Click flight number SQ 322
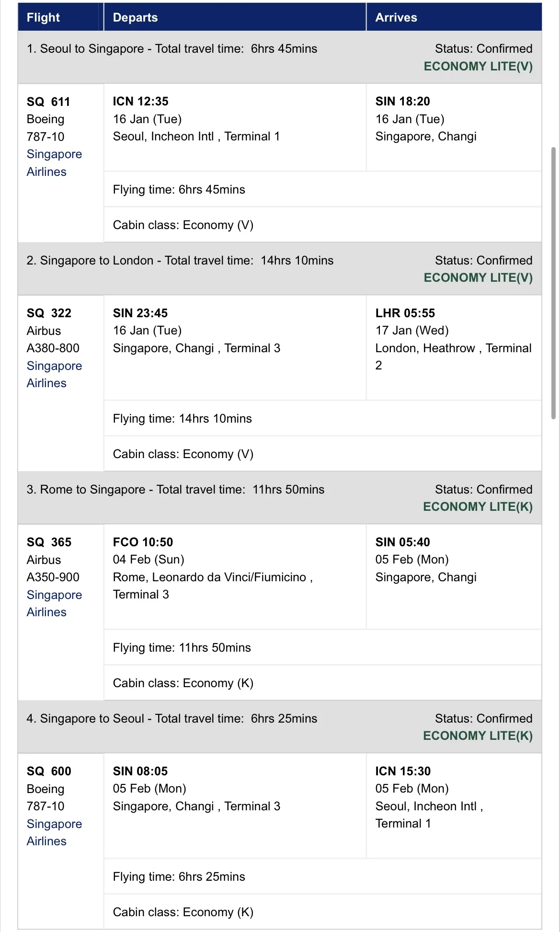 pos(49,313)
